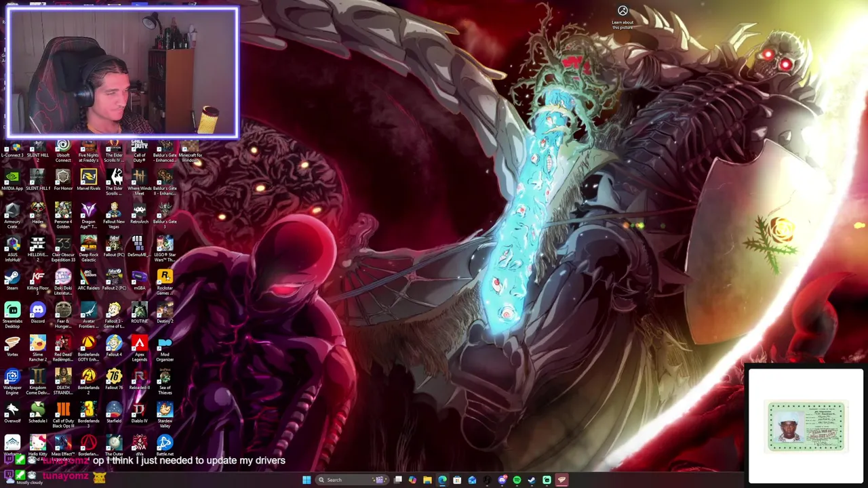
Task: Select the Armoury Crate icon
Action: (x=12, y=217)
